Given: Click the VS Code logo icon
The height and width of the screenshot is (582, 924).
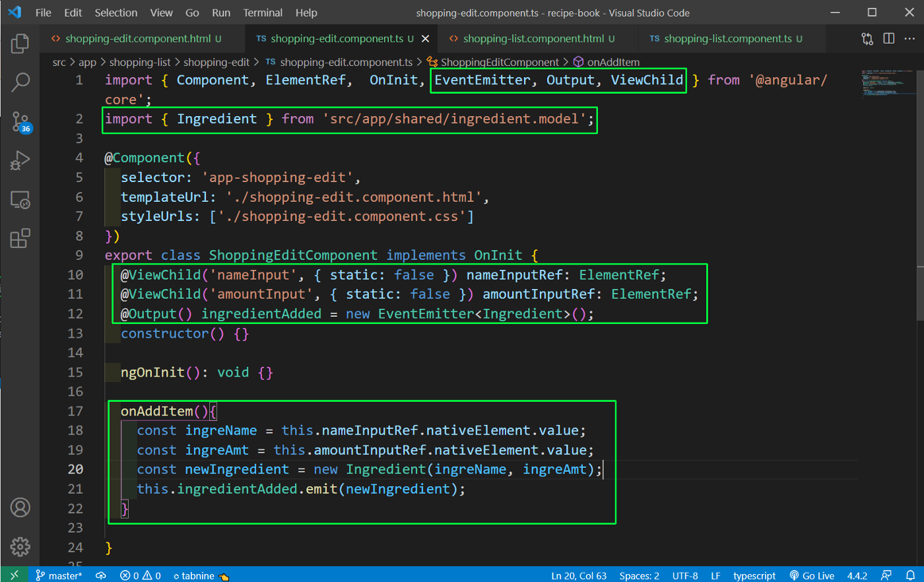Looking at the screenshot, I should [x=15, y=13].
